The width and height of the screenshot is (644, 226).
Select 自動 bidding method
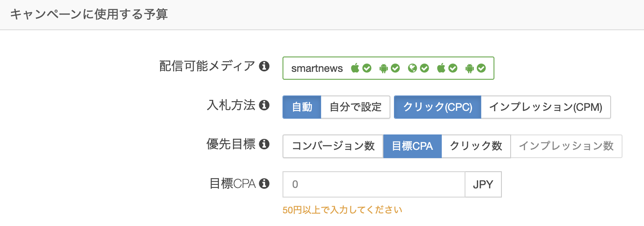coord(302,107)
